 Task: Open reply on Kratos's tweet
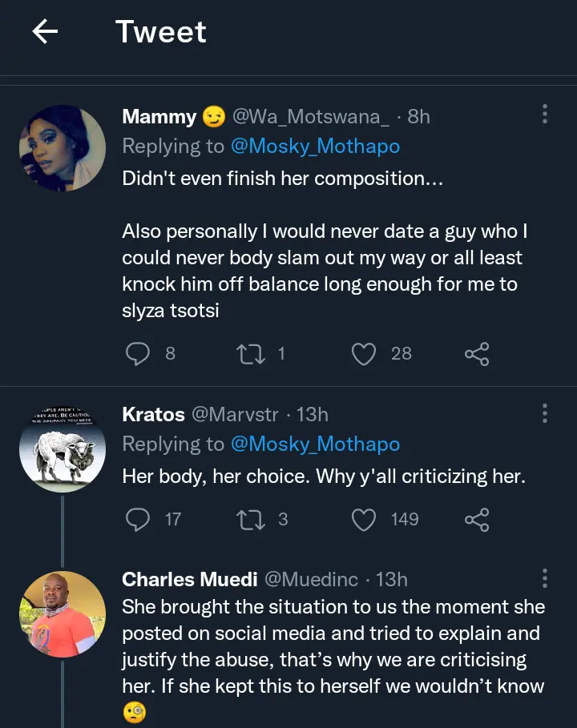(138, 520)
